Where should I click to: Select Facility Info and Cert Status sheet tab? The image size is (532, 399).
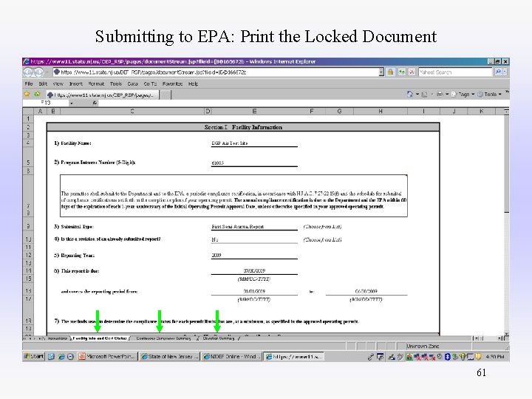pyautogui.click(x=100, y=338)
